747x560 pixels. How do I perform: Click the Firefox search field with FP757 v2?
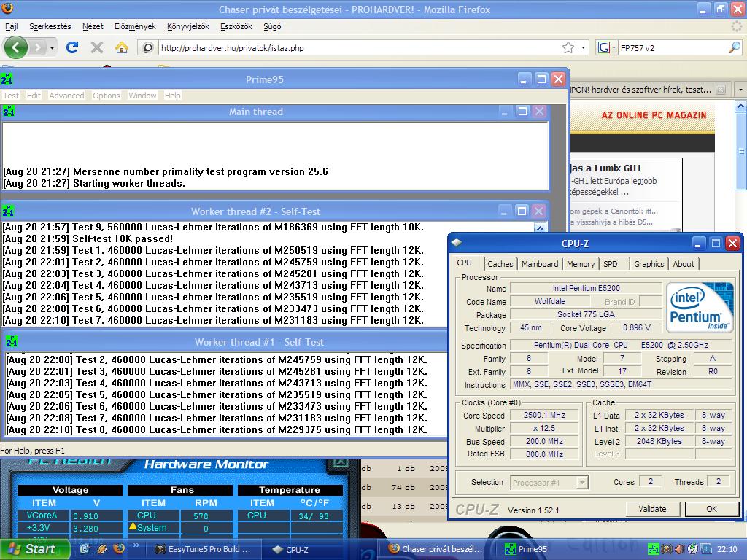click(673, 47)
